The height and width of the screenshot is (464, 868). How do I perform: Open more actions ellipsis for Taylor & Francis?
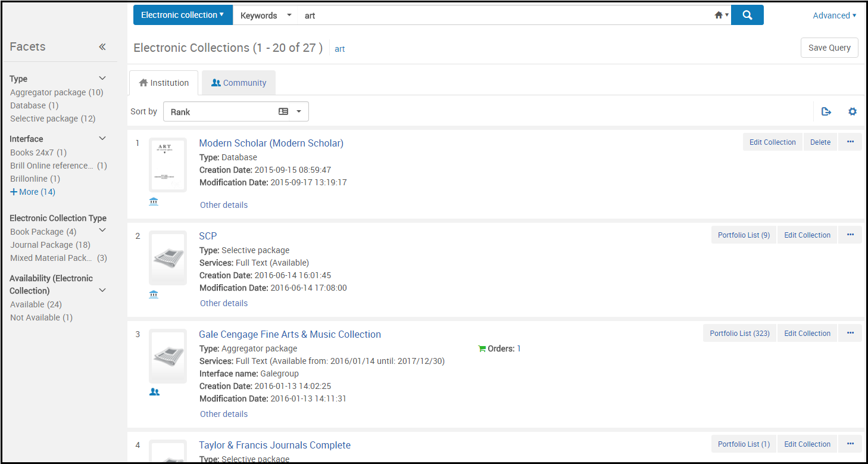[850, 444]
